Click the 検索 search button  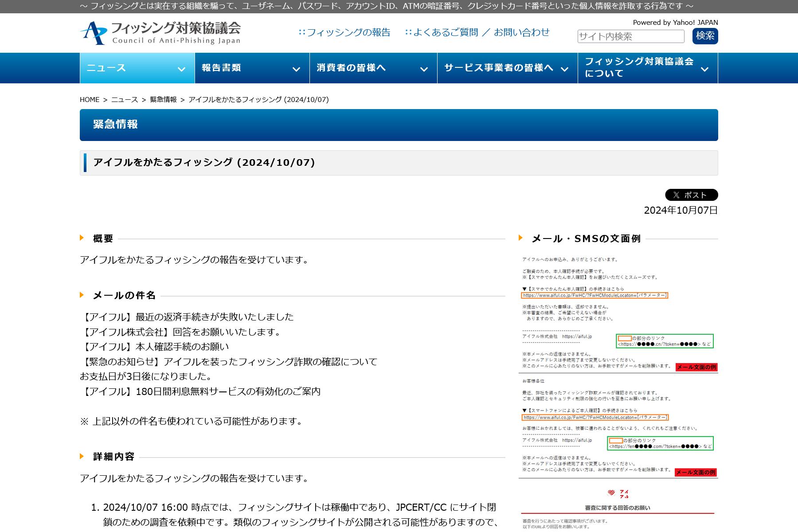click(705, 36)
